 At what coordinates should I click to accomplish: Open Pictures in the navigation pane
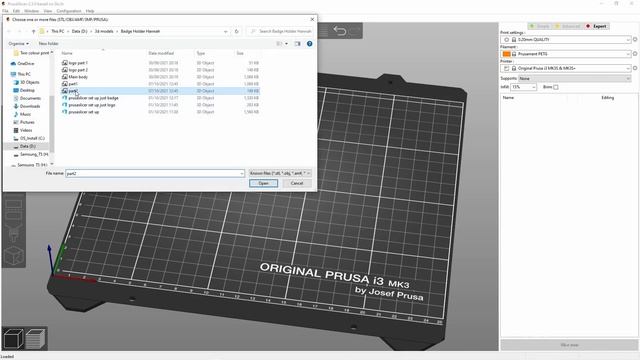click(x=27, y=122)
